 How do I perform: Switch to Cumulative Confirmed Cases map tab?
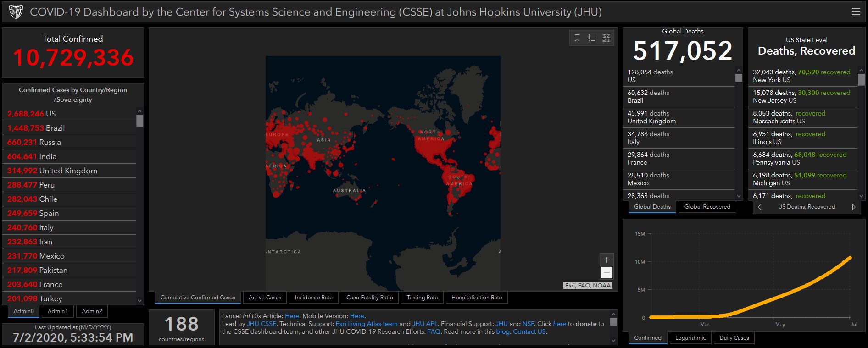click(x=198, y=298)
